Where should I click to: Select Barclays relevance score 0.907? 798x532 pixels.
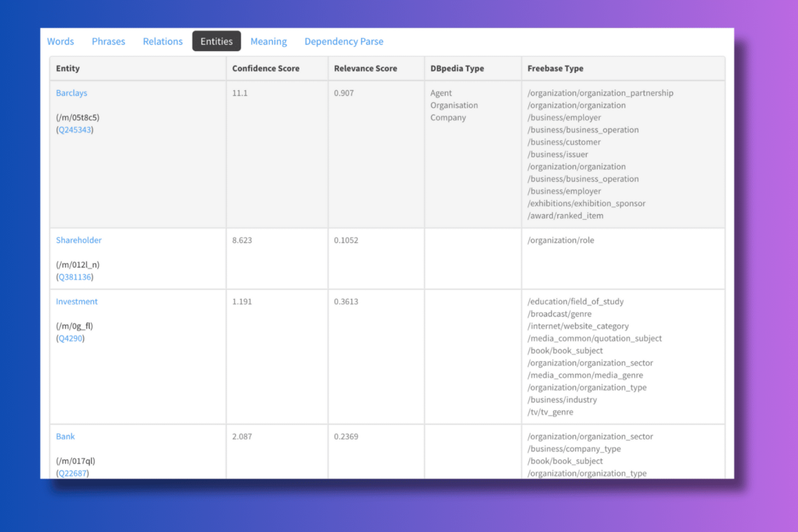tap(344, 92)
